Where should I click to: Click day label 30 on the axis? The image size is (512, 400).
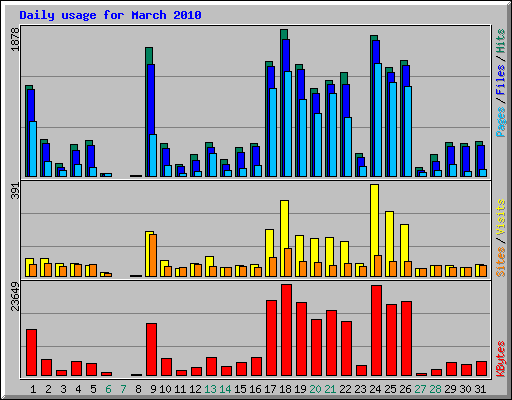465,389
